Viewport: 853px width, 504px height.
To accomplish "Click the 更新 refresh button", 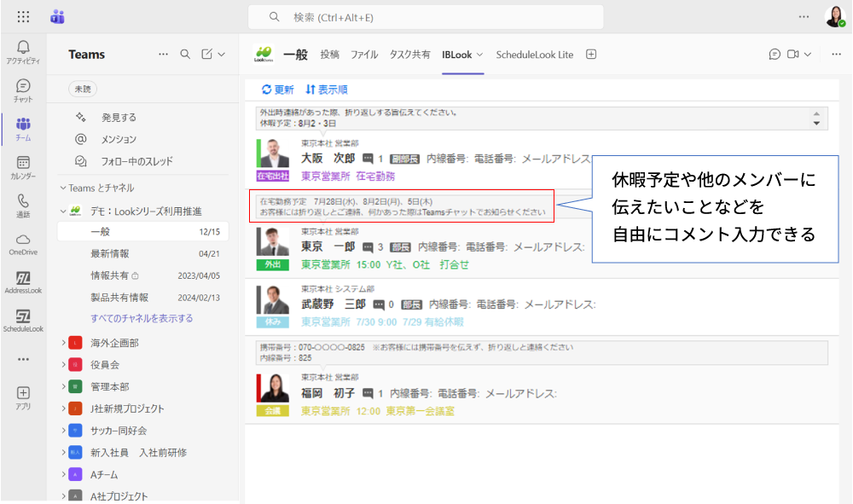I will 277,90.
